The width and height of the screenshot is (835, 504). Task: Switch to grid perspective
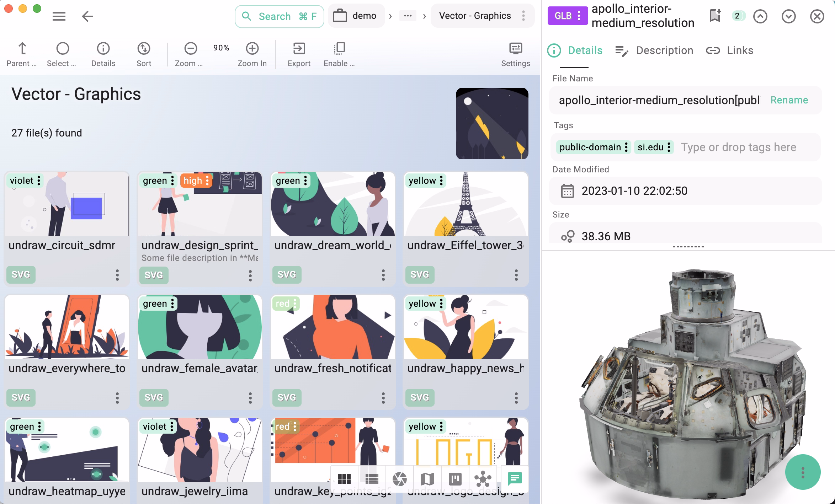(344, 479)
